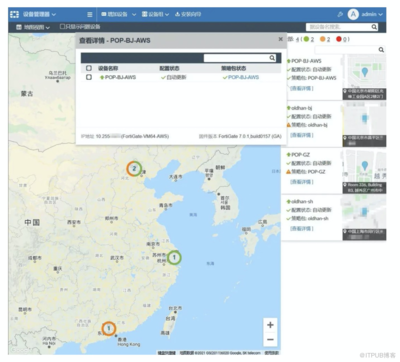Click the search field inside details dialog

[236, 58]
